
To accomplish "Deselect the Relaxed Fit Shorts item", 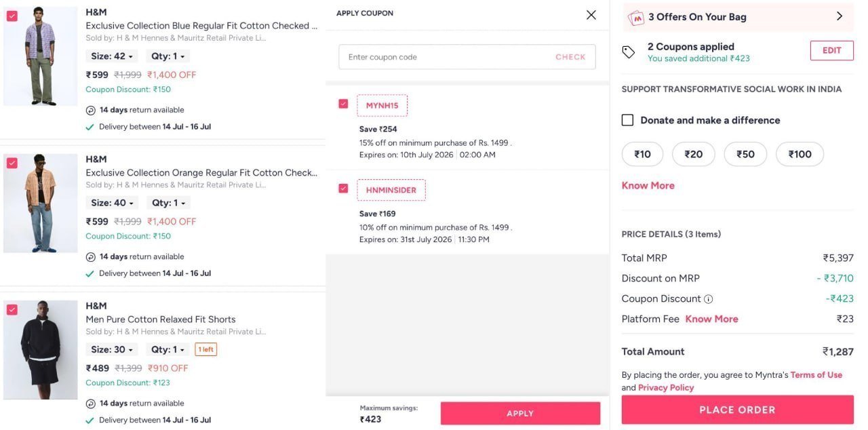I will [12, 309].
